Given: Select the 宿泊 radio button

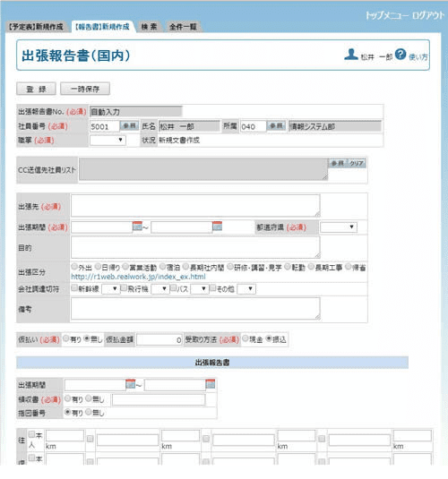Looking at the screenshot, I should pos(163,267).
